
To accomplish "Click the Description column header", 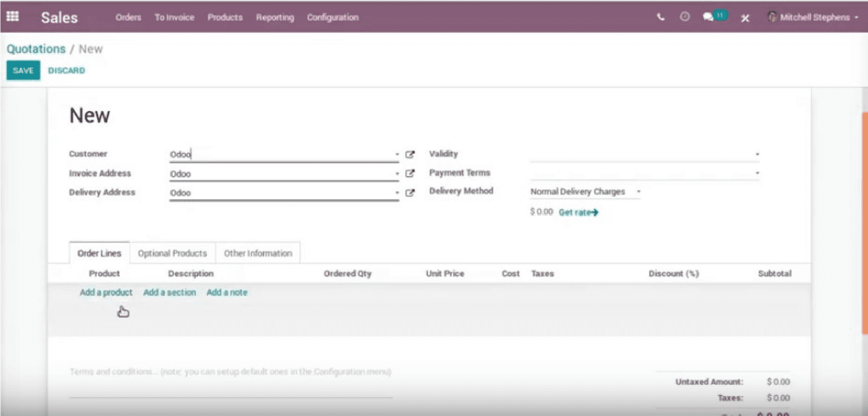I will coord(191,273).
